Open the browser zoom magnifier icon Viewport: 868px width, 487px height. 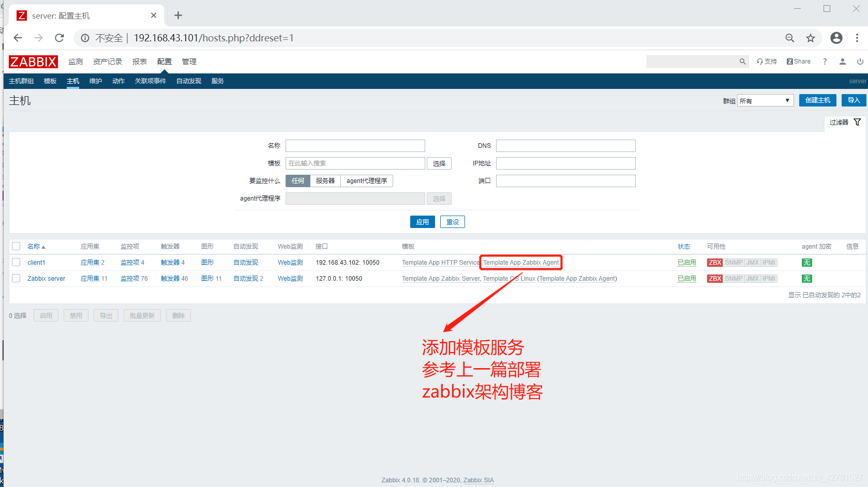point(789,38)
